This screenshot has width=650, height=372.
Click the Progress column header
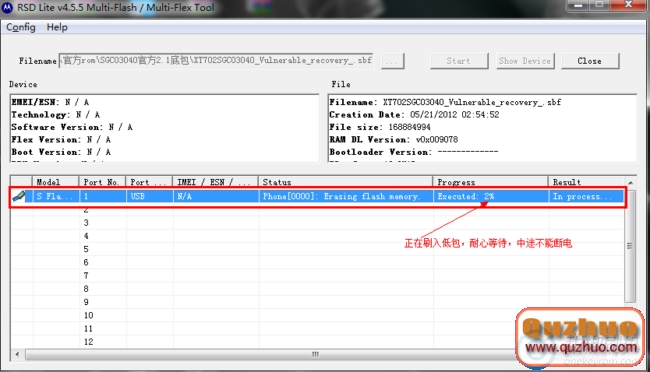(x=490, y=182)
